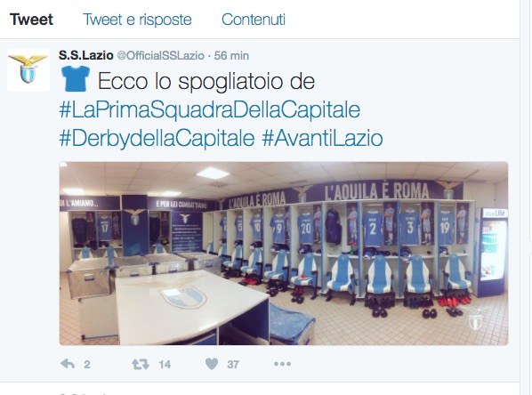Open S.S.Lazio profile name link

coord(85,55)
